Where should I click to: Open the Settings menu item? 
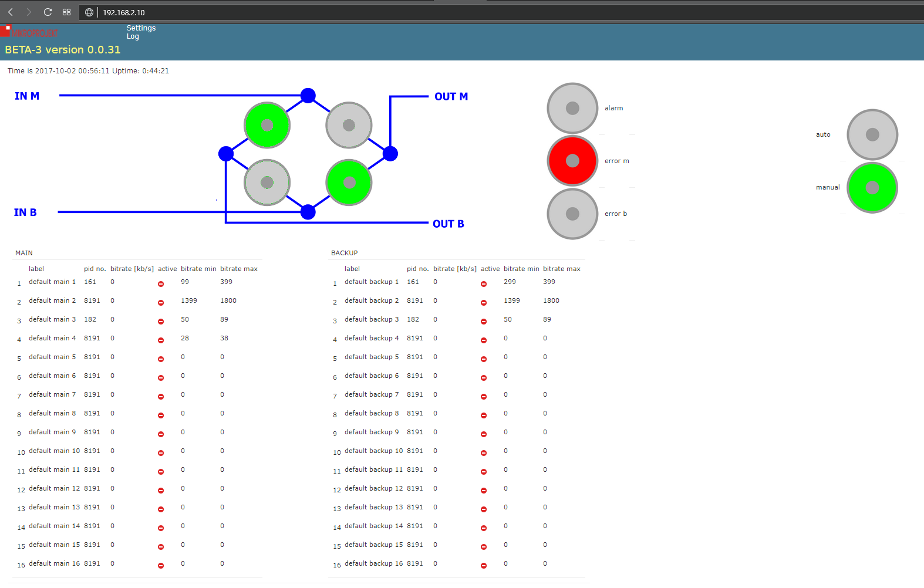pos(141,28)
